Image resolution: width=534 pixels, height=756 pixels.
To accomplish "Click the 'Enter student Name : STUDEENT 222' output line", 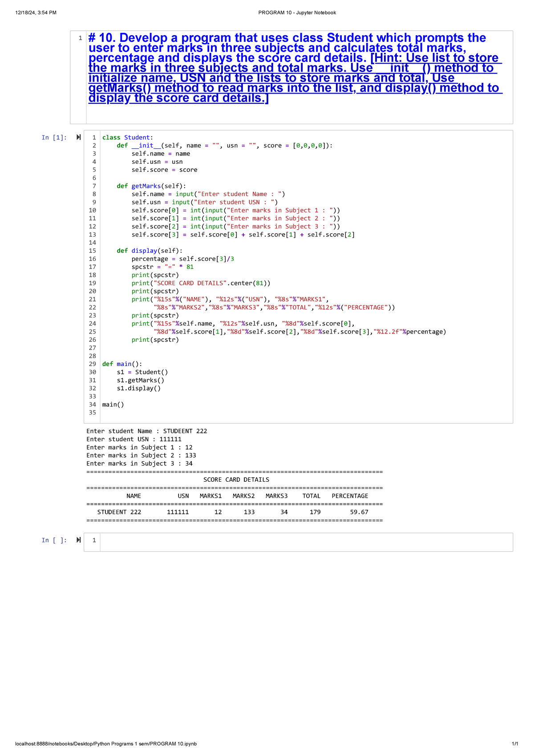I will (147, 431).
